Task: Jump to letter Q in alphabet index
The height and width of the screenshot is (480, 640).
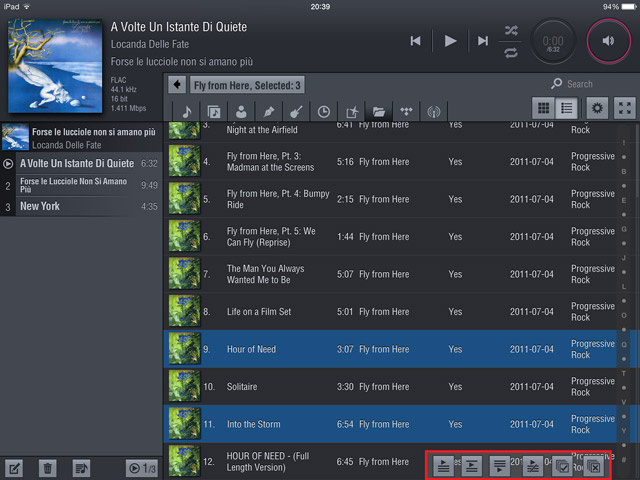Action: click(x=624, y=343)
